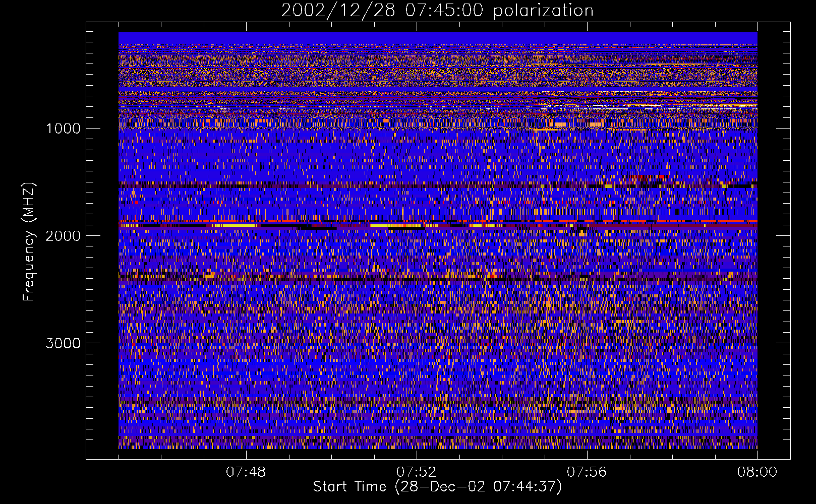This screenshot has width=816, height=504.
Task: Click the 07:56 time tick label
Action: coord(587,472)
